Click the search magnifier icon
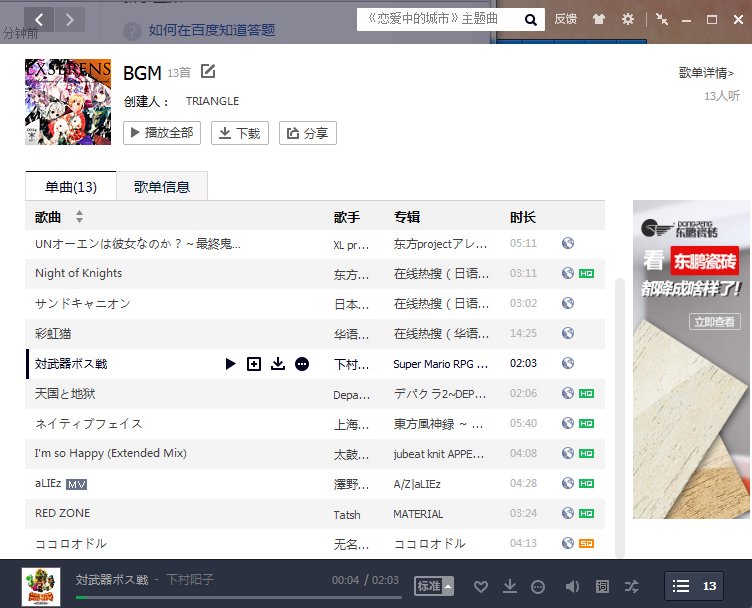752x608 pixels. pos(531,19)
